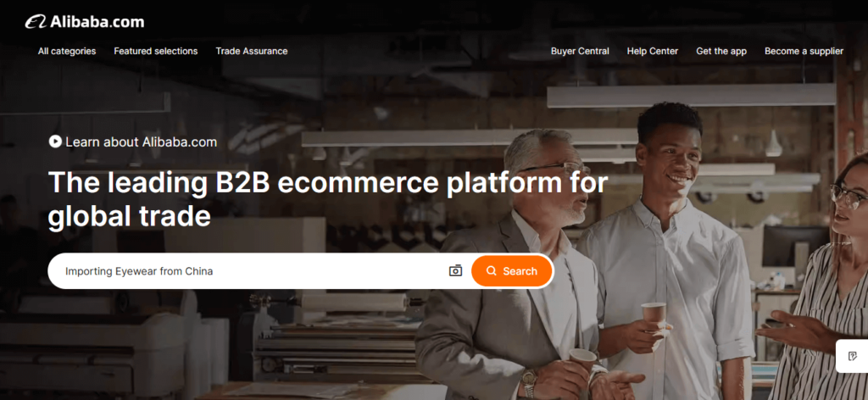Open the feedback widget icon at the screen edge
Viewport: 868px width, 400px height.
pyautogui.click(x=853, y=356)
